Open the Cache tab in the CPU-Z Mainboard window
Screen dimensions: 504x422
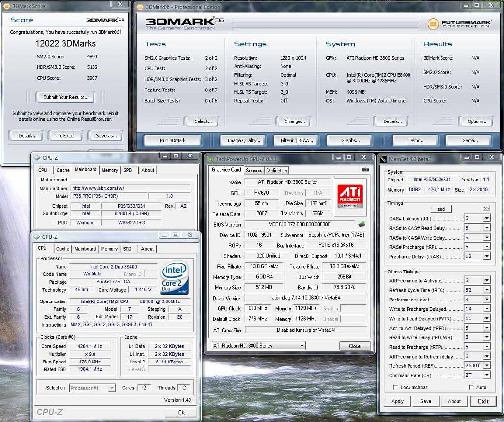(x=63, y=170)
